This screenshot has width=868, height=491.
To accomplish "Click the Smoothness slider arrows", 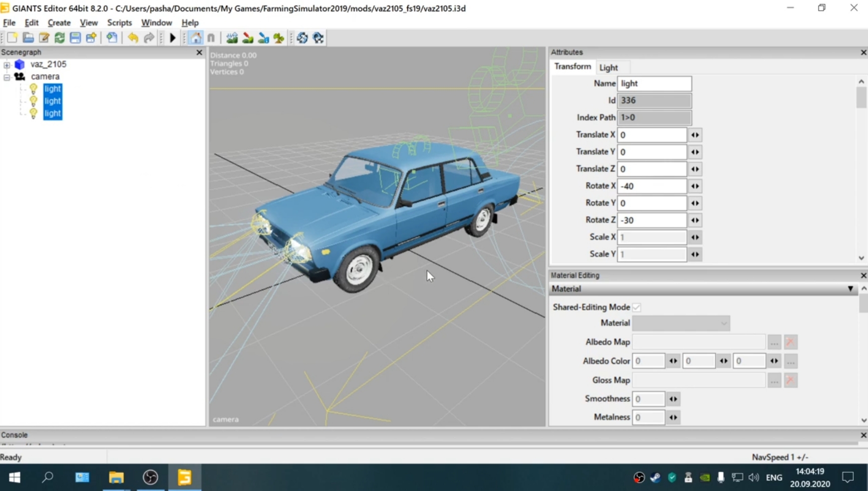I will coord(673,399).
